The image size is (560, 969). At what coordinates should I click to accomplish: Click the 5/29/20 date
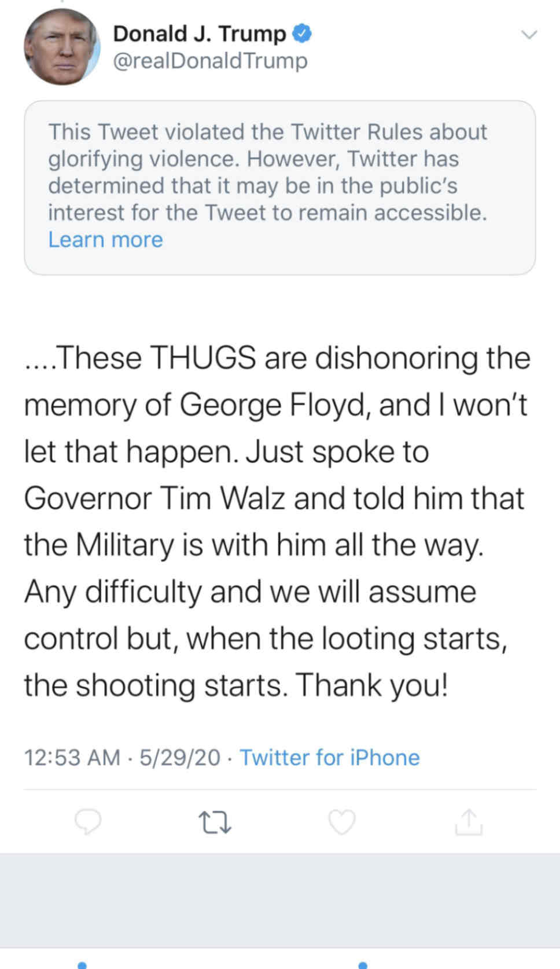(x=180, y=757)
